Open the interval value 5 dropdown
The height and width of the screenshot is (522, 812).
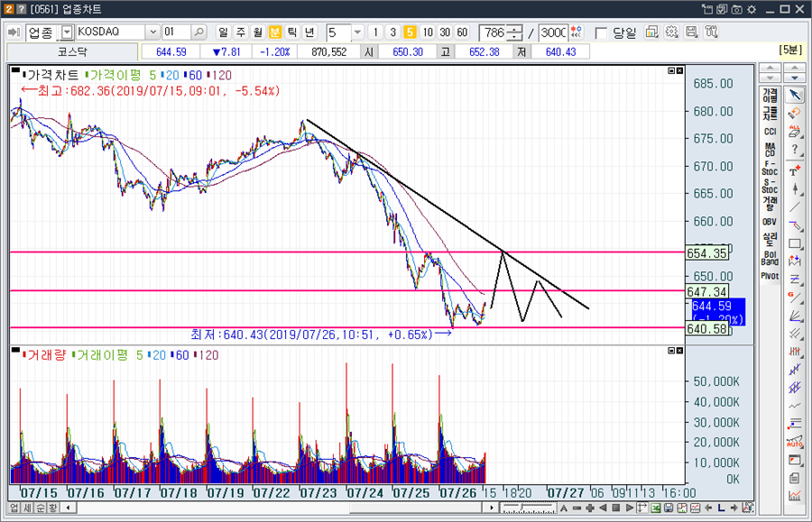358,32
